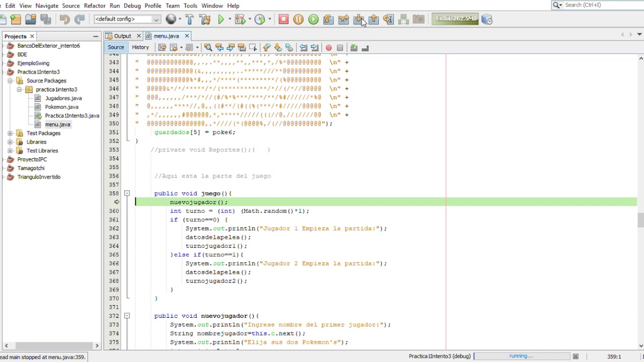Run the project with green play icon

(x=221, y=20)
